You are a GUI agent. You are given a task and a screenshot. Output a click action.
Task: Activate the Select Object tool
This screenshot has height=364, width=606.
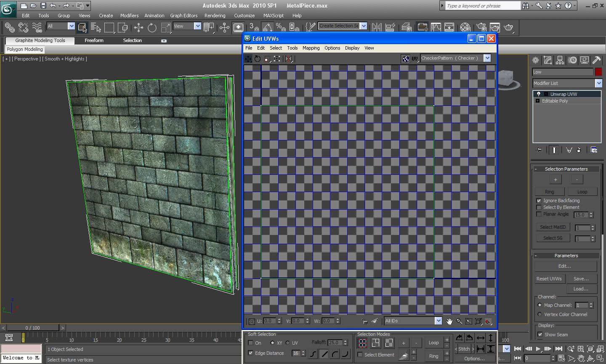82,27
